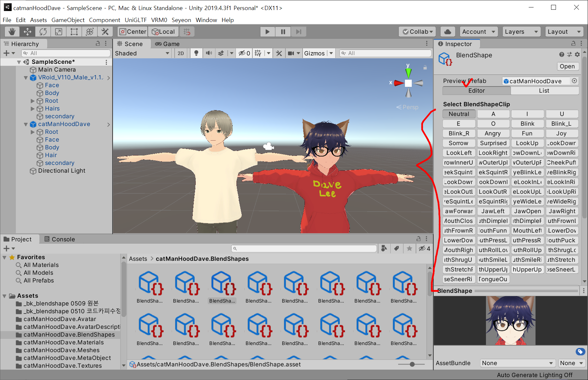Image resolution: width=588 pixels, height=380 pixels.
Task: Switch to the Console tab
Action: click(60, 239)
